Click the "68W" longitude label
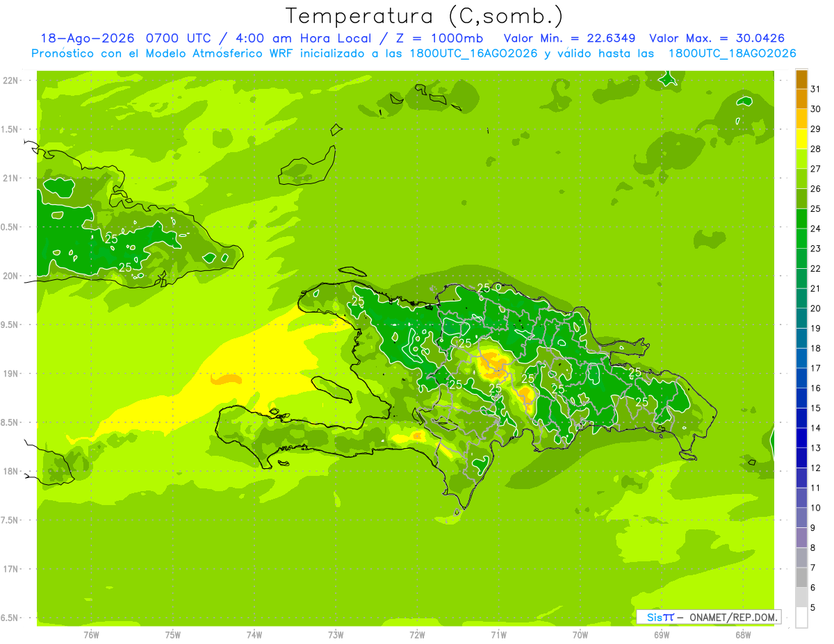The height and width of the screenshot is (644, 834). tap(743, 635)
